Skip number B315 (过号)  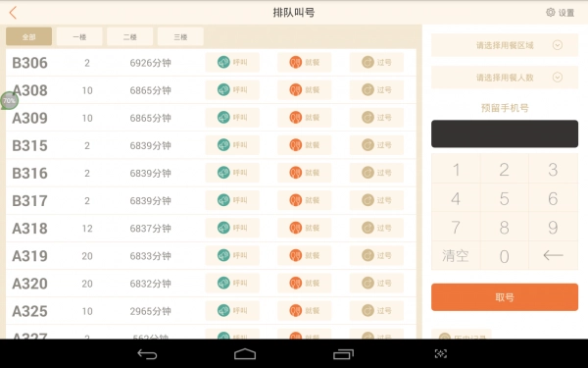376,145
